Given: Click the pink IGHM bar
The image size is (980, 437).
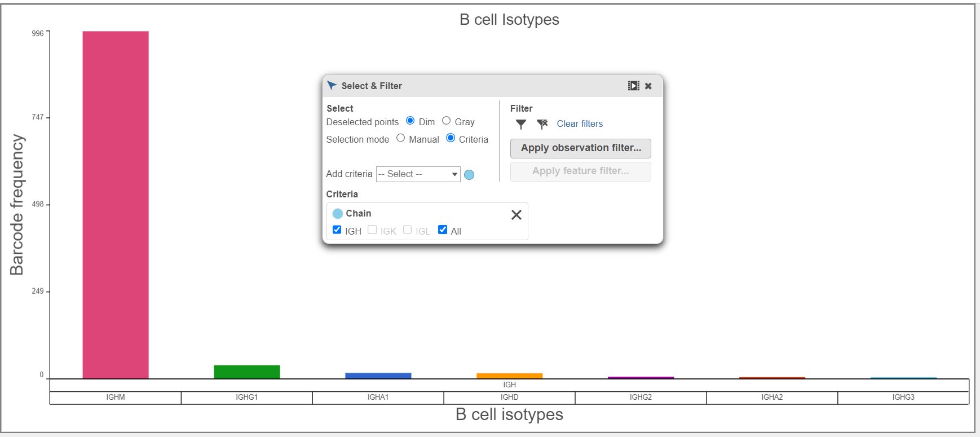Looking at the screenshot, I should point(116,204).
